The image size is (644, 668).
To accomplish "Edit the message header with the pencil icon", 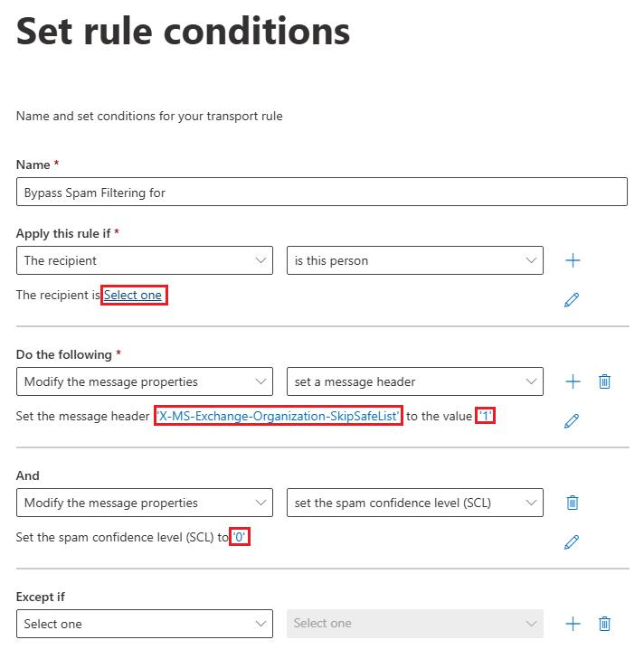I will tap(572, 421).
